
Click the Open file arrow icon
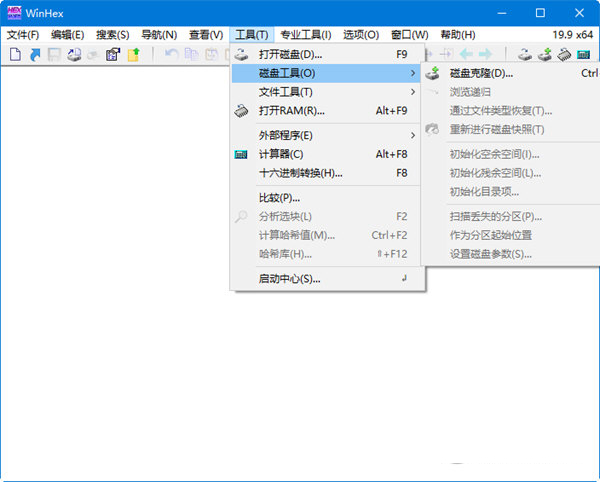35,55
